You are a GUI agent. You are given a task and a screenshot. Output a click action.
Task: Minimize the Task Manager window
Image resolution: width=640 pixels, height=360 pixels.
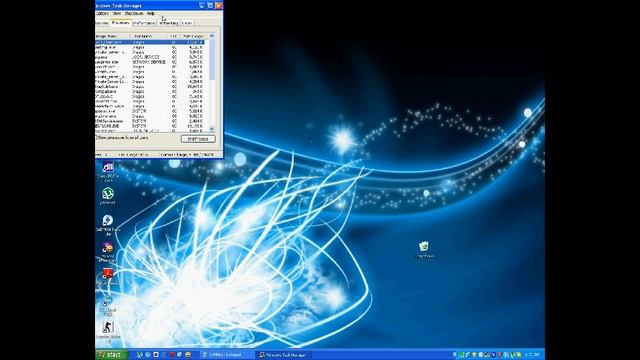pos(202,5)
